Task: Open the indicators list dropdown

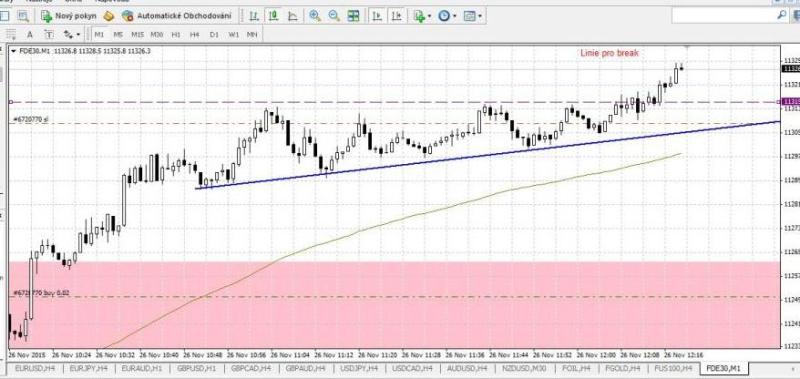Action: coord(422,16)
